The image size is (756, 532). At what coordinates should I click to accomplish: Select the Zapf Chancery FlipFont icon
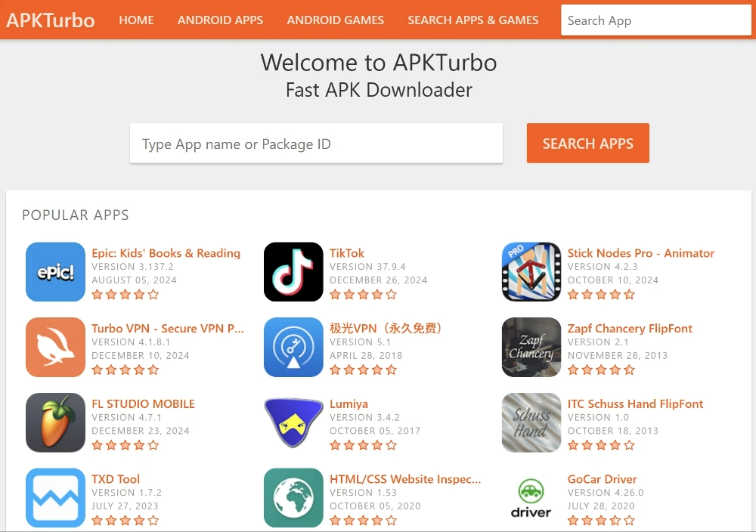[x=531, y=347]
